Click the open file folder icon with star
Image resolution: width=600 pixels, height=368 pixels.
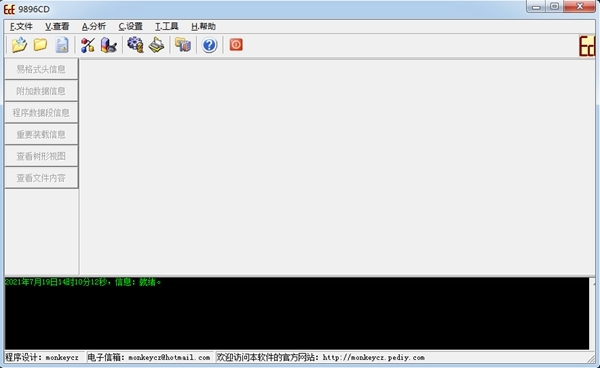(19, 45)
